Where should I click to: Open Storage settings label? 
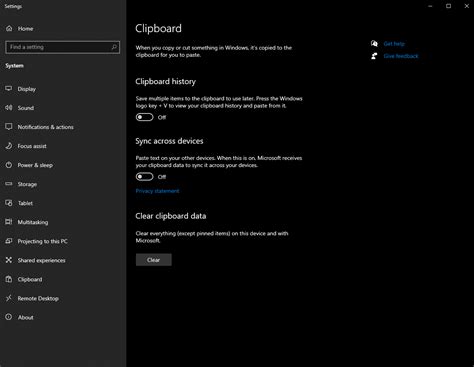click(x=27, y=184)
